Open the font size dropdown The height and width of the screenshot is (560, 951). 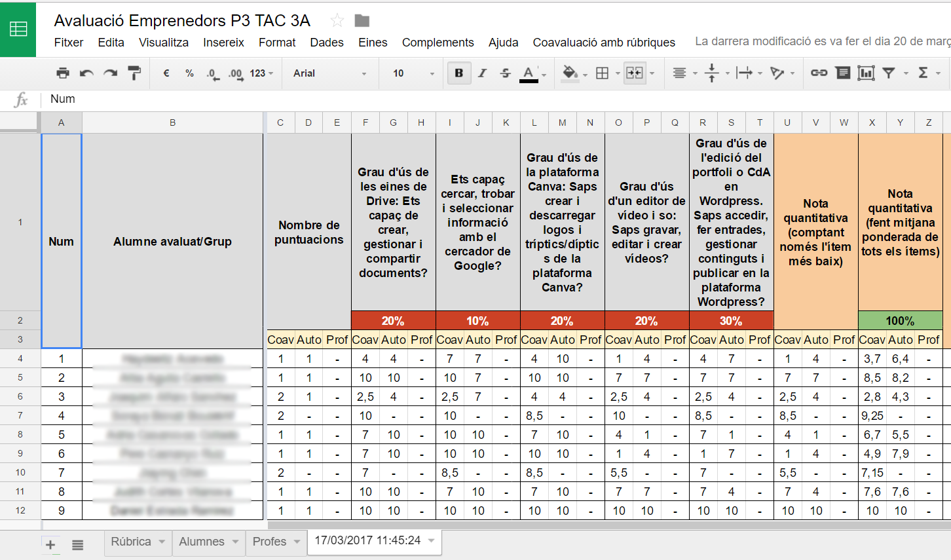(413, 73)
